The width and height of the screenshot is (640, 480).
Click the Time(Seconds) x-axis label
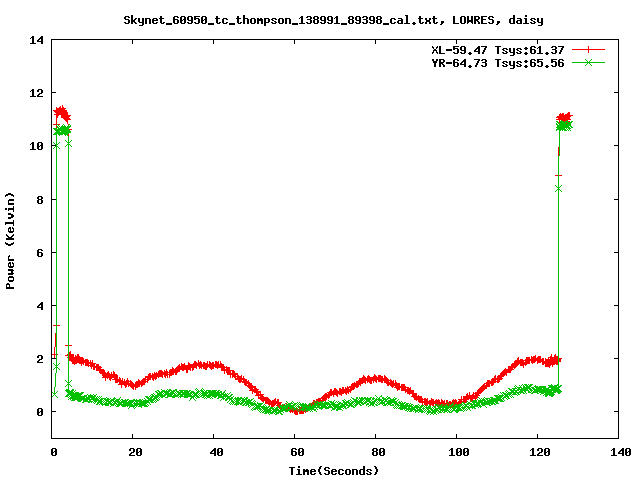pyautogui.click(x=335, y=470)
